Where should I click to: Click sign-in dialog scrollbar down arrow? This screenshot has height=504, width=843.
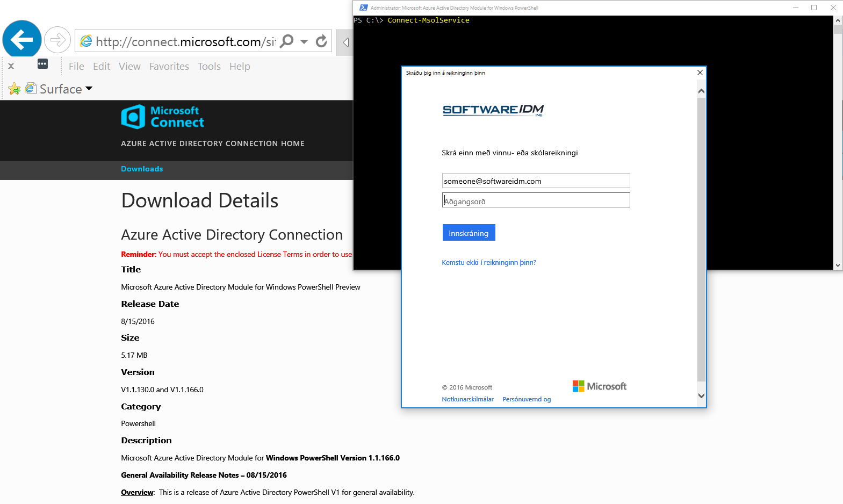click(x=701, y=395)
